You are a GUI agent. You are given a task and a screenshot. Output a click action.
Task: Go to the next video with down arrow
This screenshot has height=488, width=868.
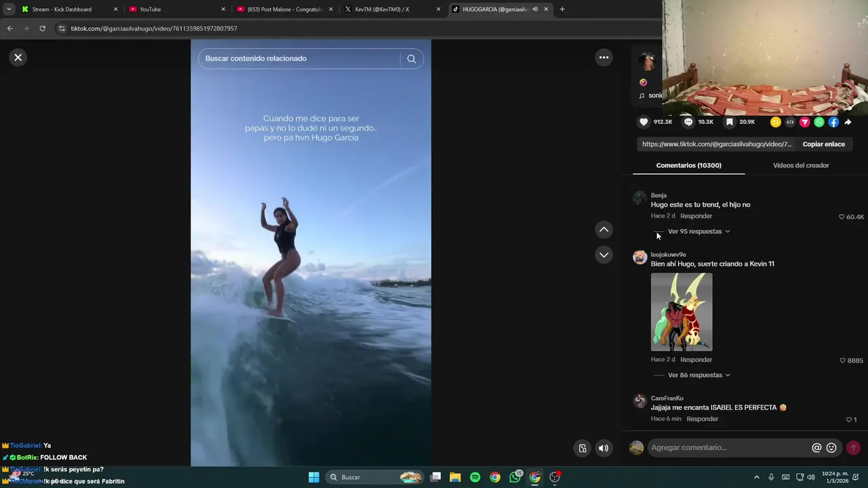(x=604, y=255)
